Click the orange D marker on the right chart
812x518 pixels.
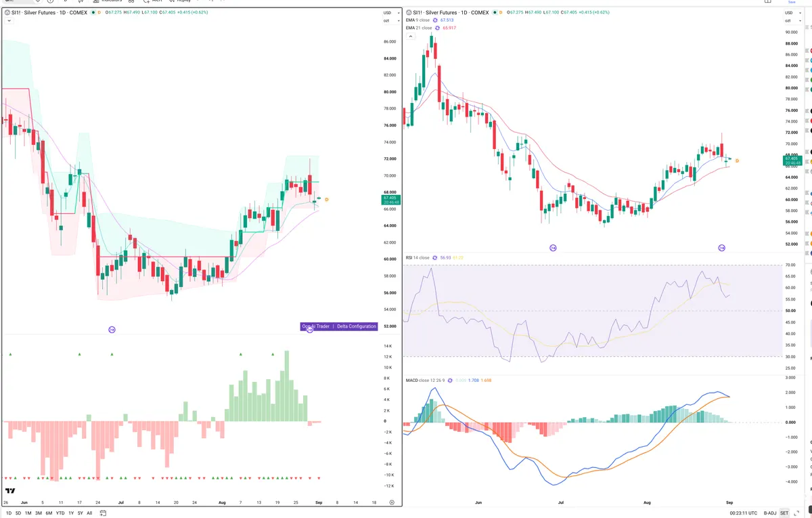(737, 160)
